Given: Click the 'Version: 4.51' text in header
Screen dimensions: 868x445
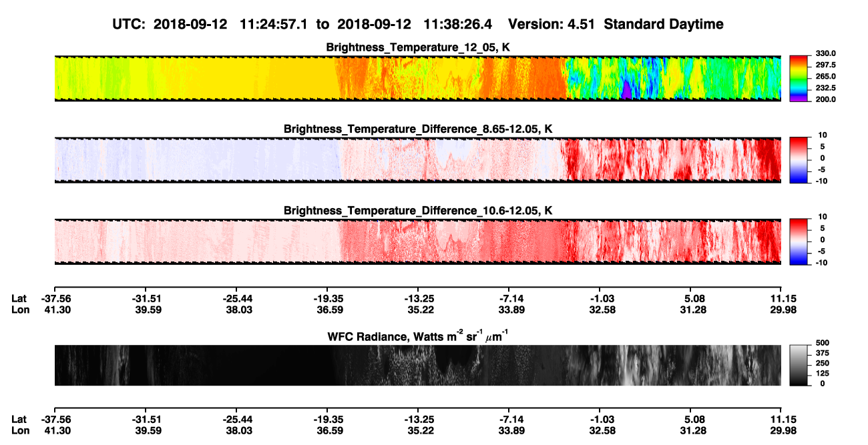Looking at the screenshot, I should 553,24.
